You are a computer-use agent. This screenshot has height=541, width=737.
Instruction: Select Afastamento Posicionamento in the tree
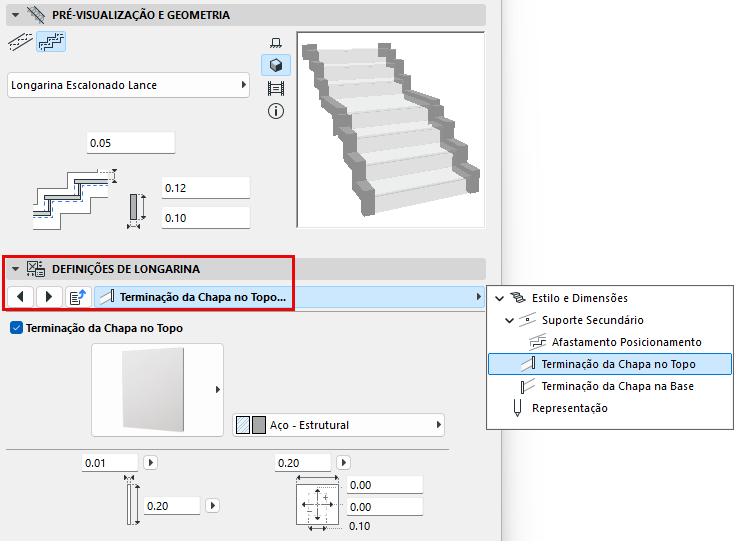(x=627, y=342)
